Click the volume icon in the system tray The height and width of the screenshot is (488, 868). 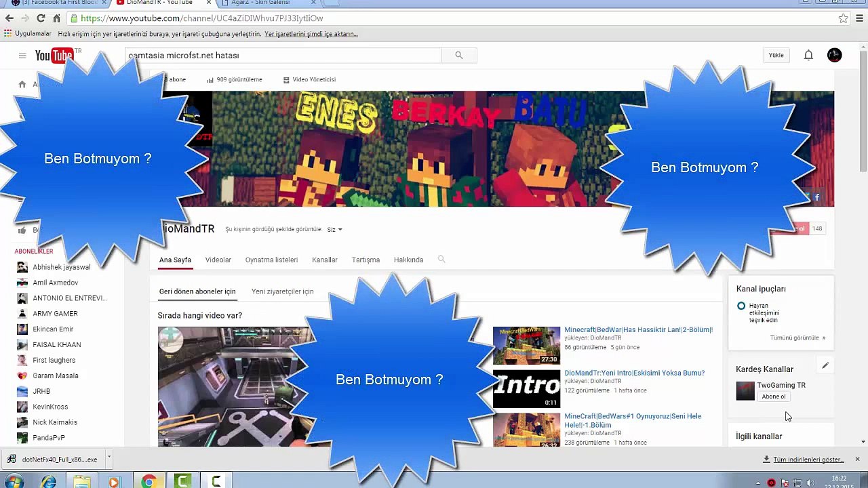(x=810, y=483)
